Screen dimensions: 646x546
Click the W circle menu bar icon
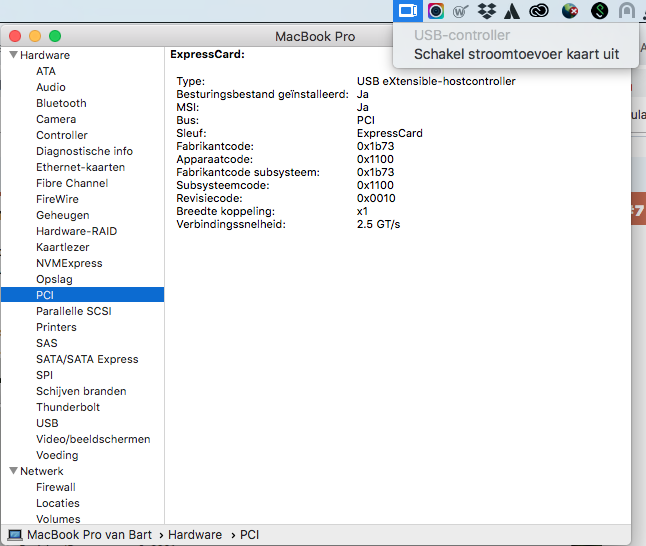(x=460, y=12)
